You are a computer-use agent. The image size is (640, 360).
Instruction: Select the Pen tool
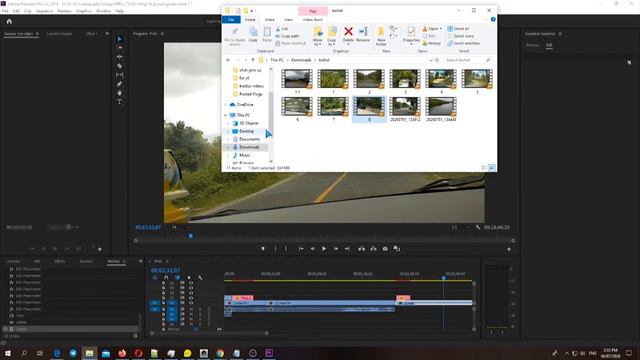tap(119, 84)
